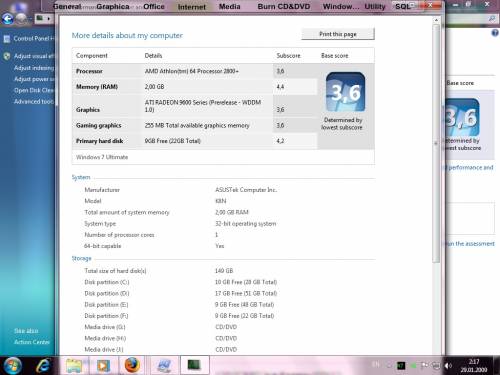Launch the Firefox taskbar icon
The width and height of the screenshot is (500, 375).
click(132, 365)
